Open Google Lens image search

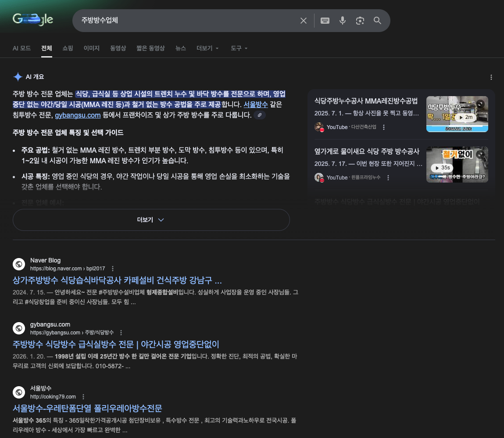[x=360, y=20]
